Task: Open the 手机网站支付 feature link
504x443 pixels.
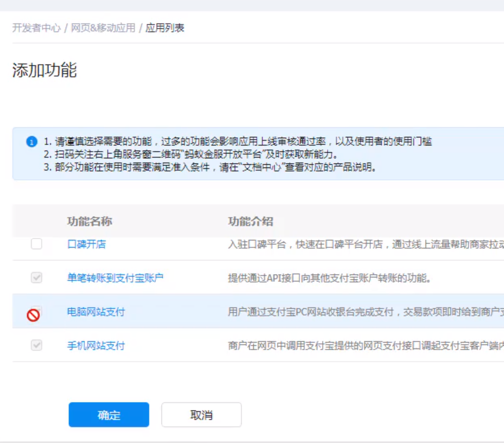Action: click(96, 345)
